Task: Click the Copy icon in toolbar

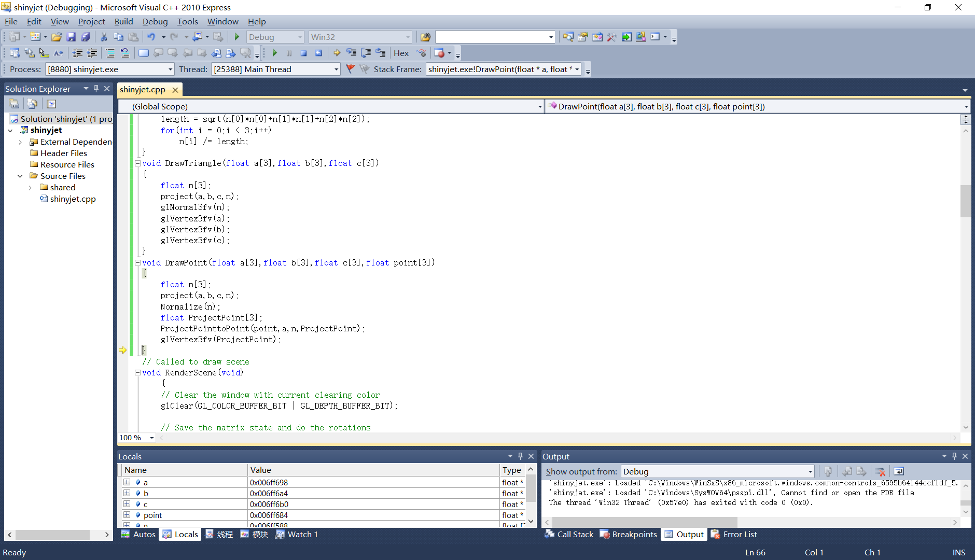Action: click(118, 37)
